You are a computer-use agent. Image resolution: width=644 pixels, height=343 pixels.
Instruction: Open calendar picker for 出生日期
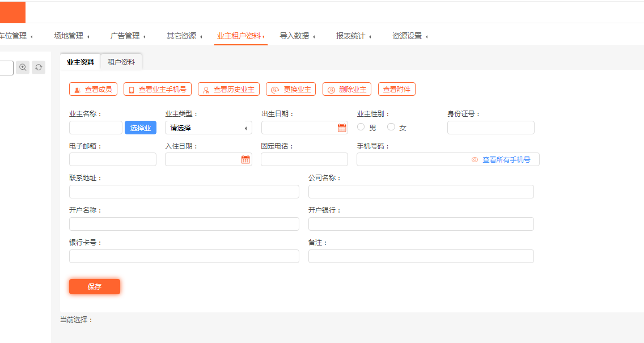pyautogui.click(x=342, y=128)
